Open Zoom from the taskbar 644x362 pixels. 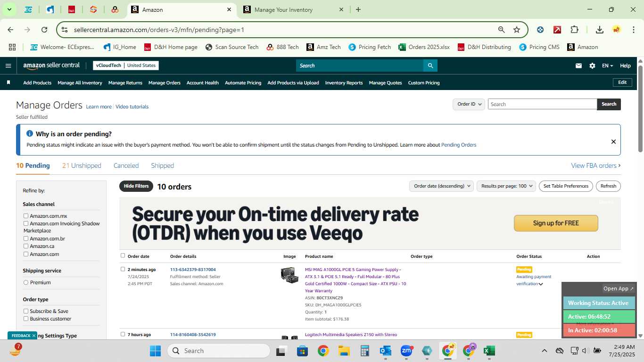406,351
